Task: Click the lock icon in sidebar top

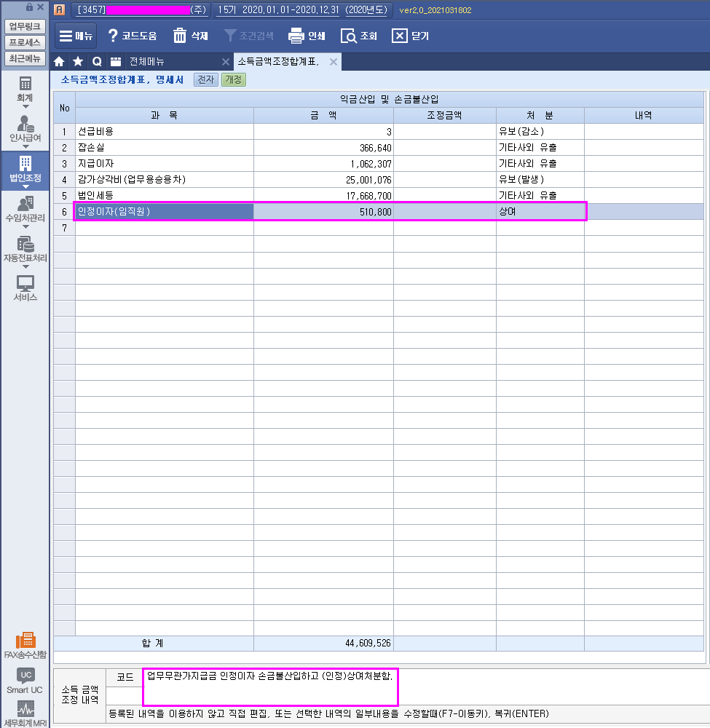Action: [x=29, y=7]
